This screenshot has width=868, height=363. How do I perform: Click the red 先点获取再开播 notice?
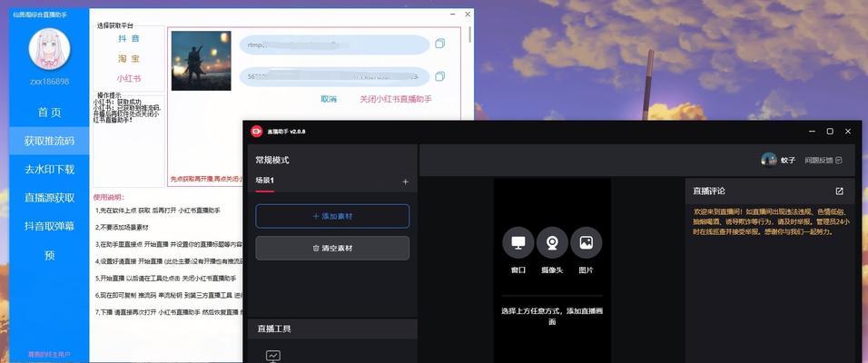[x=206, y=180]
